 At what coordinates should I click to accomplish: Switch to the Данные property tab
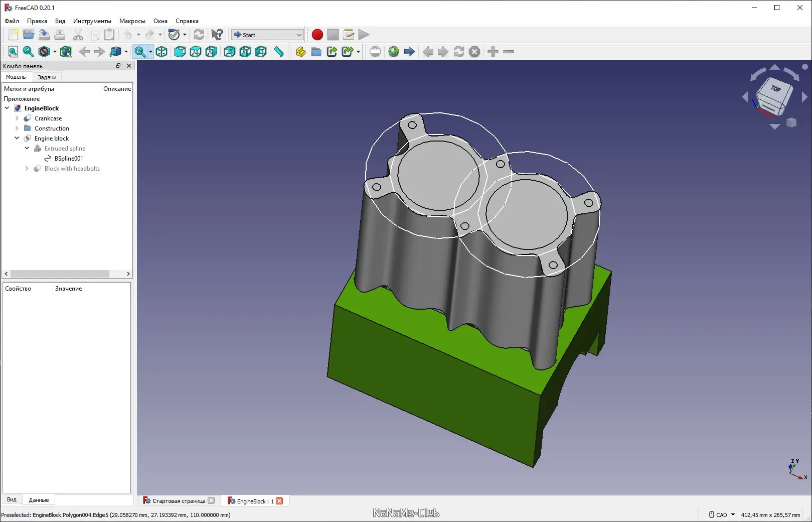pyautogui.click(x=39, y=500)
